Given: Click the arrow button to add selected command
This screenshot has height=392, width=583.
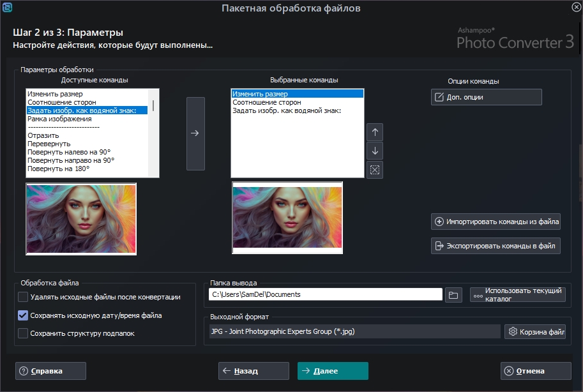Looking at the screenshot, I should pos(195,133).
